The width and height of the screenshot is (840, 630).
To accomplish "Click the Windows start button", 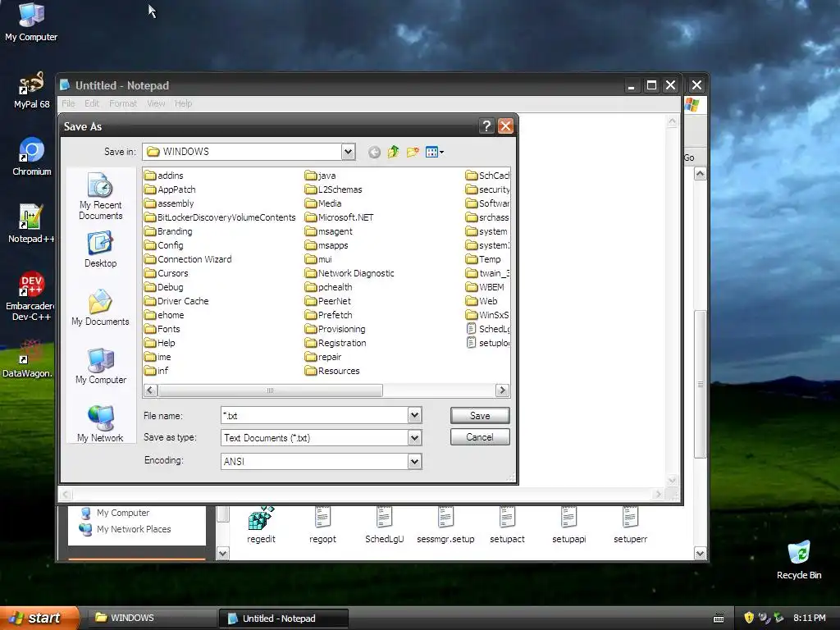I will tap(39, 618).
